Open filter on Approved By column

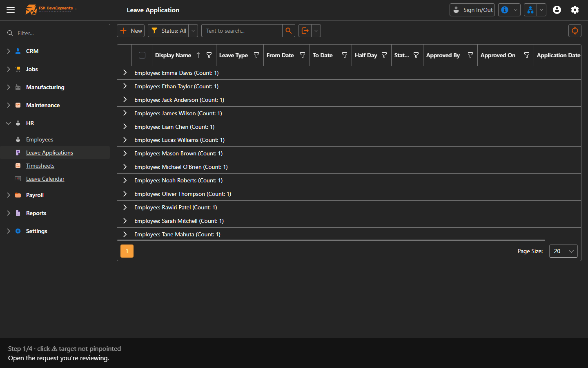470,55
